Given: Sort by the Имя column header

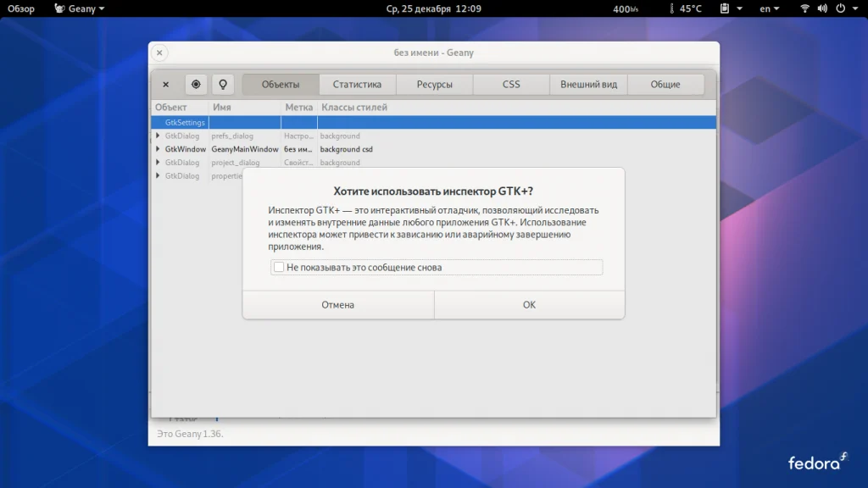Looking at the screenshot, I should (x=245, y=108).
